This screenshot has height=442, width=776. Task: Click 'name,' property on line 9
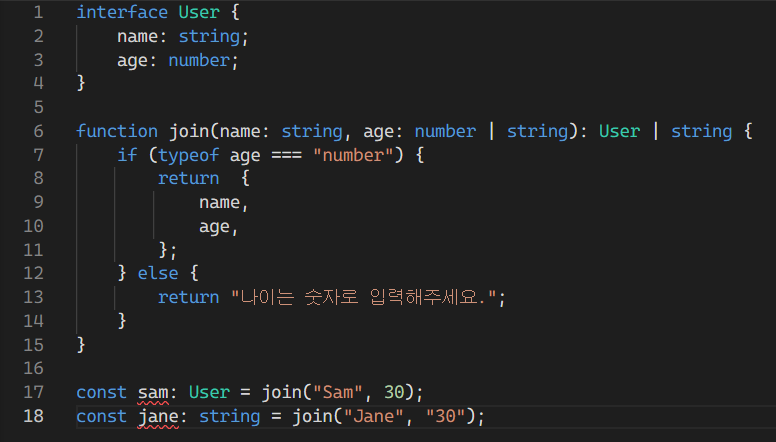[x=223, y=203]
